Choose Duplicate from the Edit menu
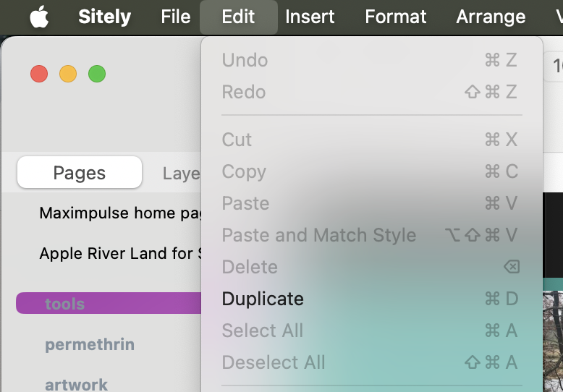Viewport: 563px width, 392px height. coord(263,299)
